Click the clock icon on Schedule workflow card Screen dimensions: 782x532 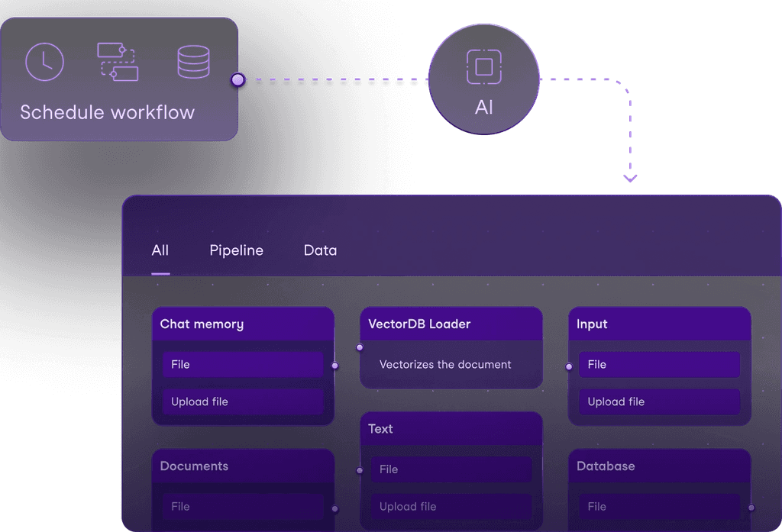[44, 61]
